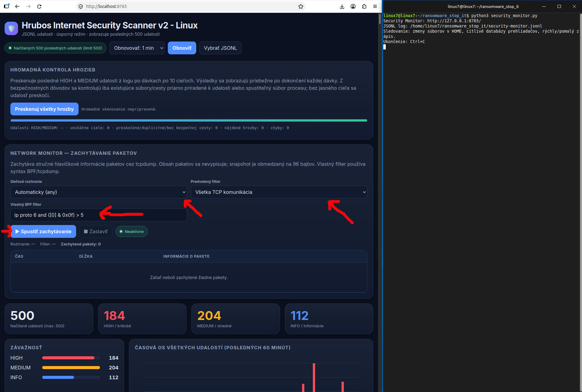Click the Vybrať JSONL button
Viewport: 582px width, 392px height.
pos(220,48)
